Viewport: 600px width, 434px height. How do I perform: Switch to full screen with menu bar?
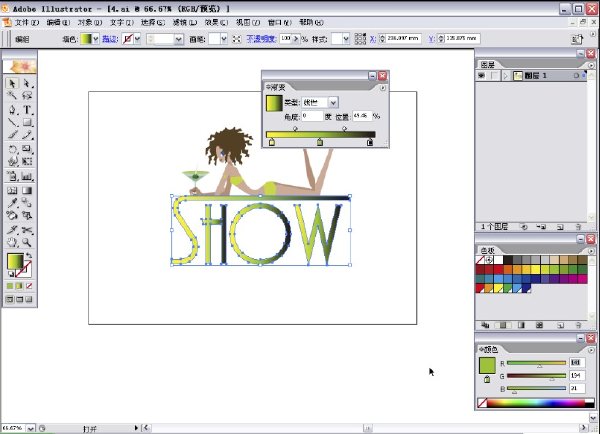[x=19, y=299]
